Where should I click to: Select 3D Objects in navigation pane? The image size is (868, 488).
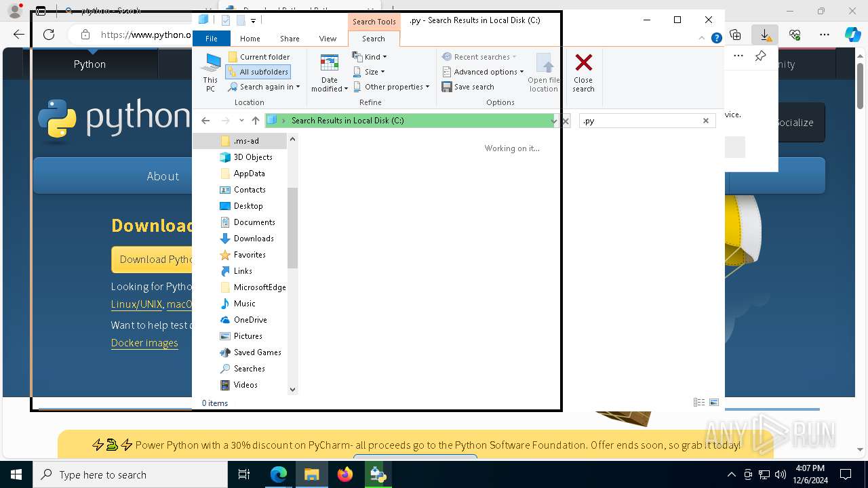(245, 157)
